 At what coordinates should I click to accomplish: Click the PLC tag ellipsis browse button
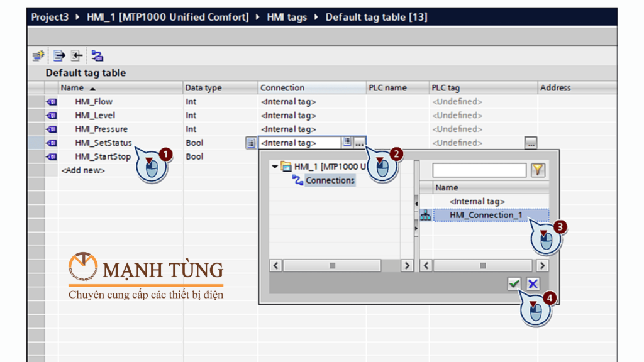click(x=531, y=143)
